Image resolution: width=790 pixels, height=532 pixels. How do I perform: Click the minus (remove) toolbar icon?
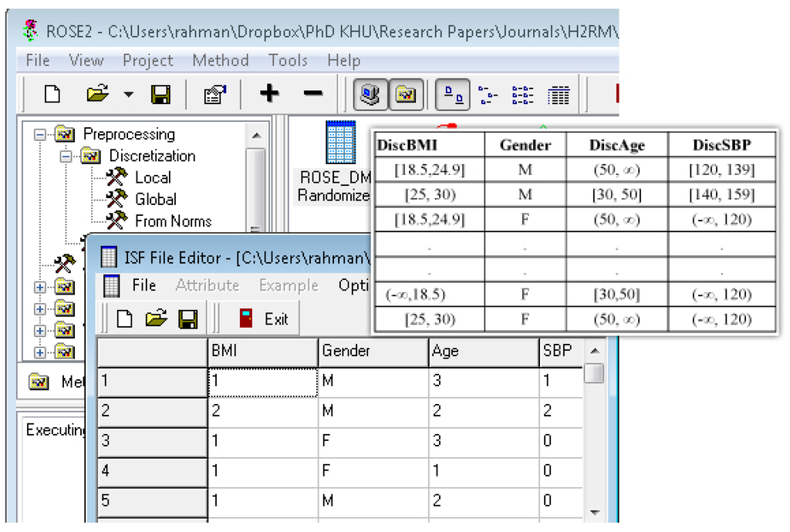point(312,94)
